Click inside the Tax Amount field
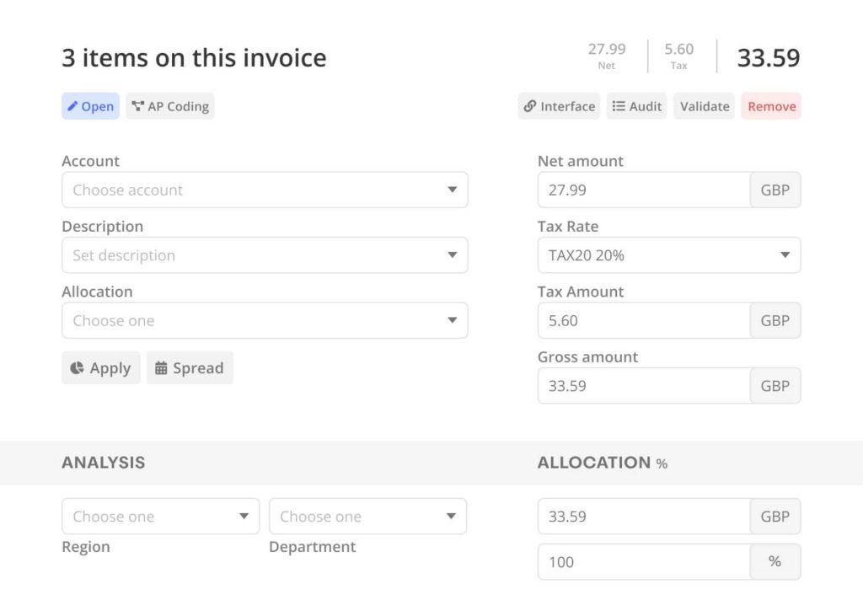The height and width of the screenshot is (616, 863). click(x=641, y=320)
